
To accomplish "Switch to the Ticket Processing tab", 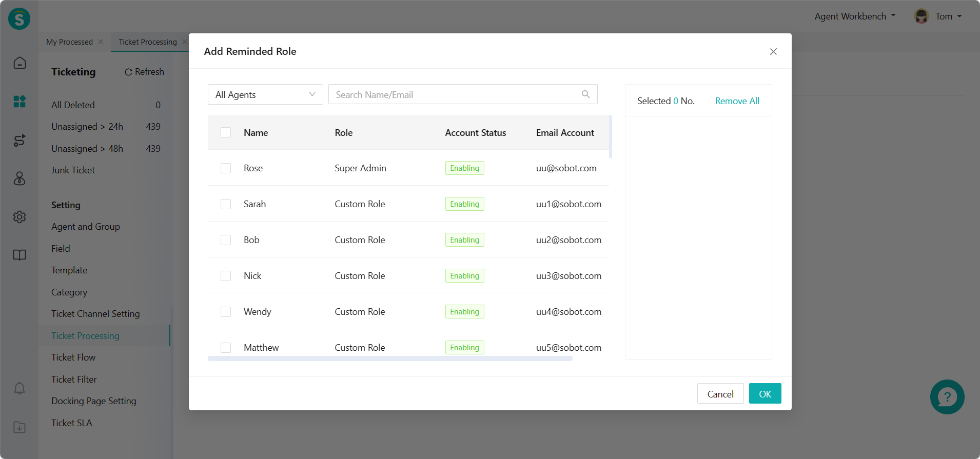I will click(x=148, y=42).
